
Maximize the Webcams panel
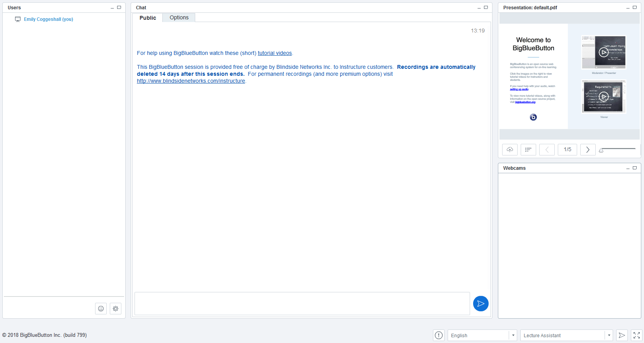635,168
